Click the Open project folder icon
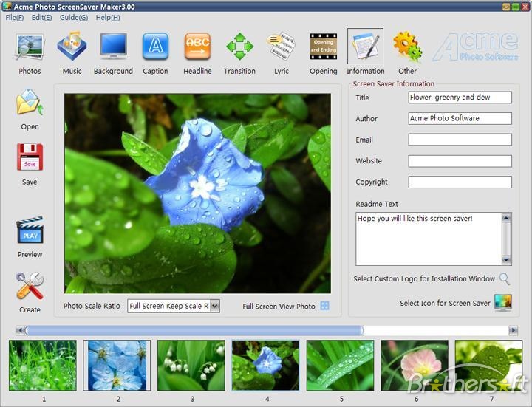532x407 pixels. point(30,102)
